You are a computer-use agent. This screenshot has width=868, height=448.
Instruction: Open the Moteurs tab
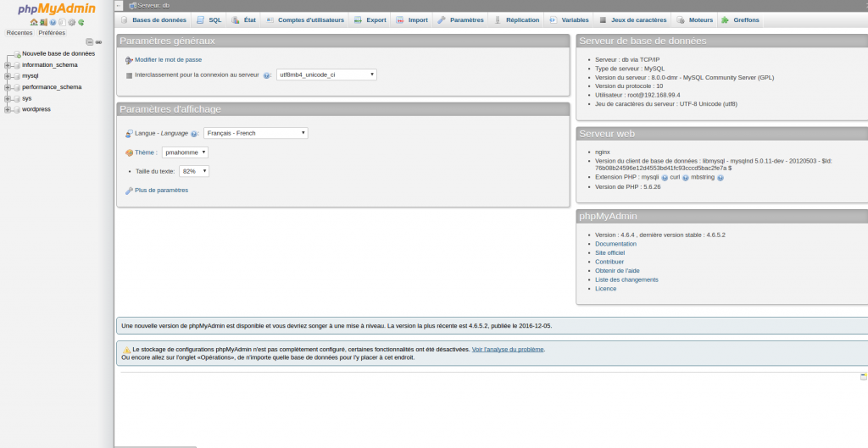tap(695, 20)
